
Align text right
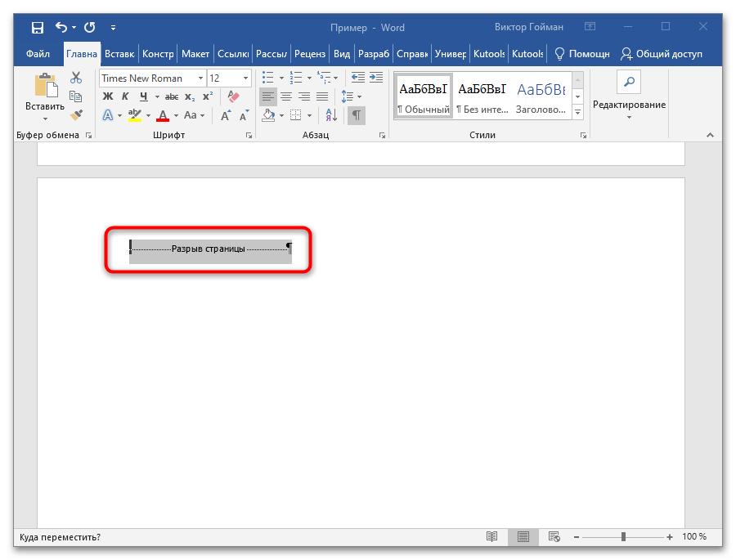(304, 96)
